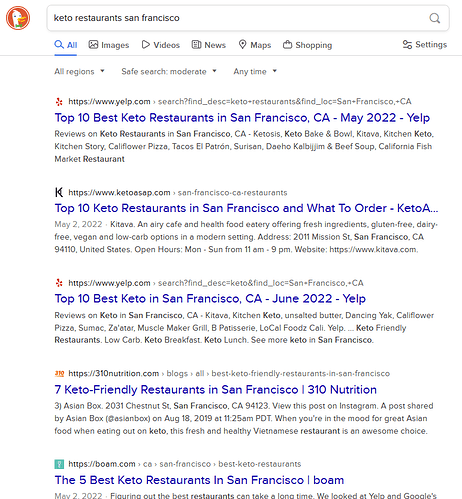This screenshot has width=462, height=499.
Task: Open 7 Keto-Friendly Restaurants 310 Nutrition link
Action: pyautogui.click(x=216, y=389)
